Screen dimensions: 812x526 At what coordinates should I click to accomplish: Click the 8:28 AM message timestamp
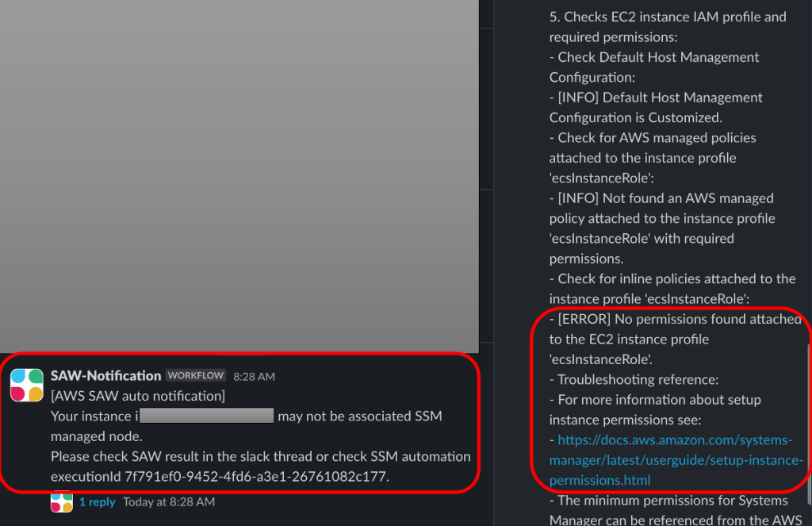click(253, 376)
